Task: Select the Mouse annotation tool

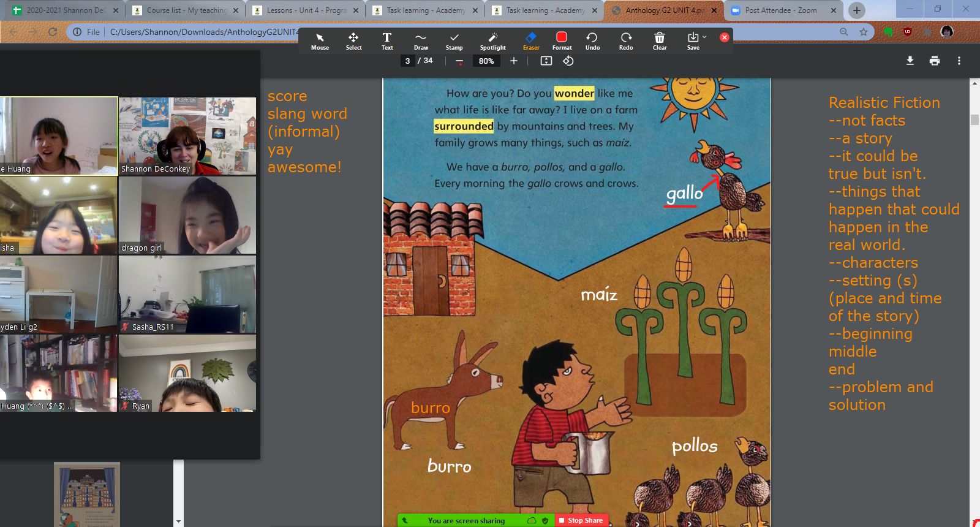Action: 320,41
